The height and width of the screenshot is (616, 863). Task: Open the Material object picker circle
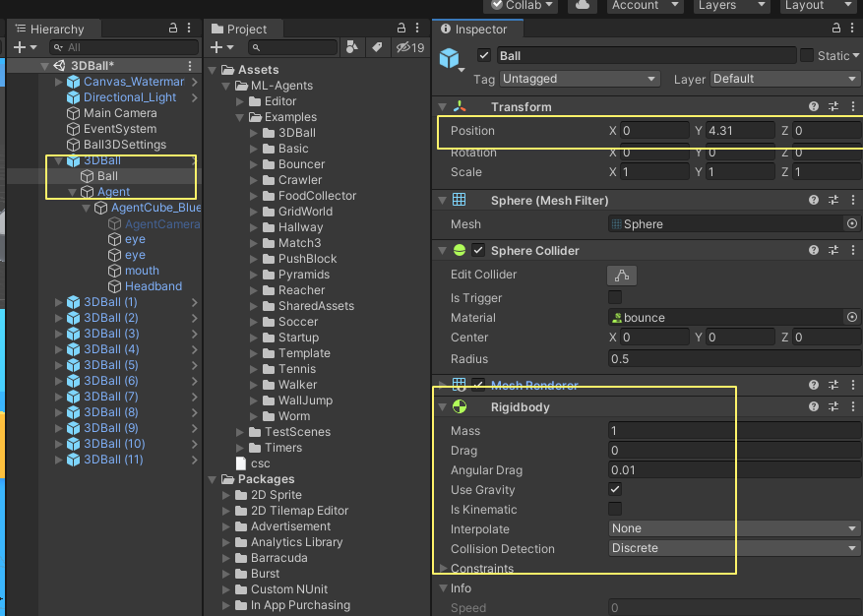[x=851, y=317]
